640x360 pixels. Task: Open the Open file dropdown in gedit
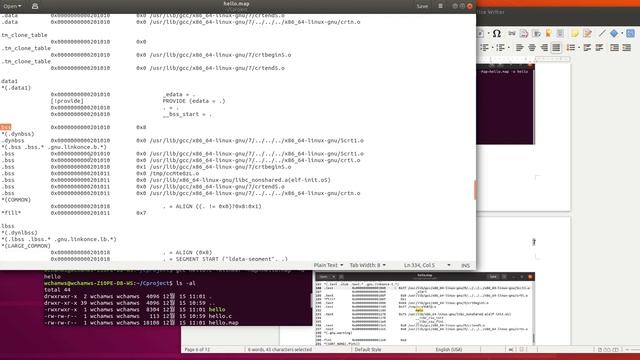(12, 6)
